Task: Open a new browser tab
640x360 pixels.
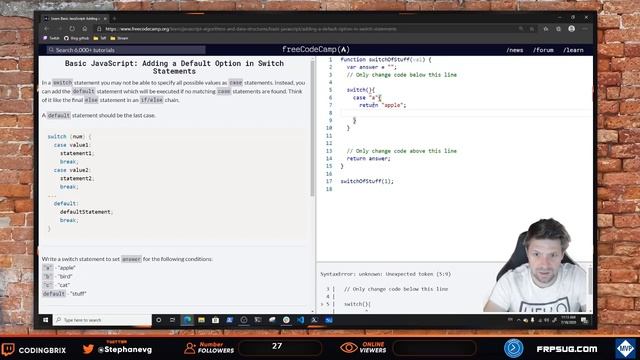Action: [114, 18]
